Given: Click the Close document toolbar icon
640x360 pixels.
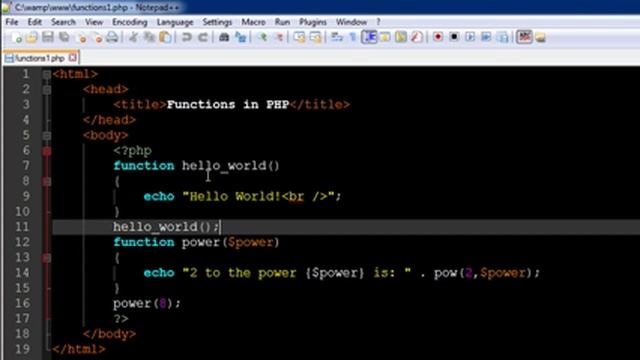Looking at the screenshot, I should pyautogui.click(x=82, y=37).
